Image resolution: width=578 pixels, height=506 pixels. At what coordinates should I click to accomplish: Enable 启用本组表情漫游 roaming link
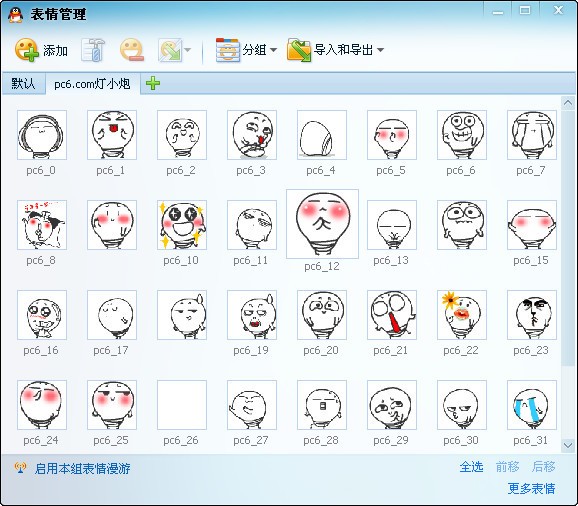(83, 468)
